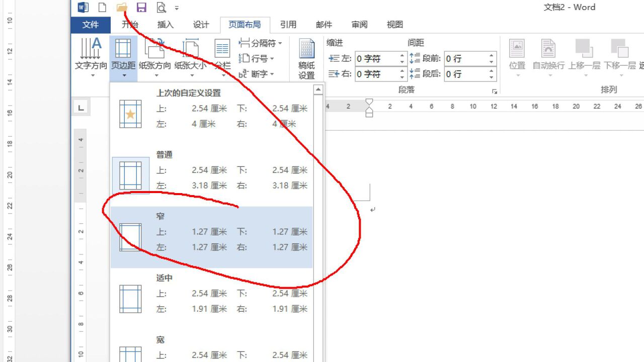The height and width of the screenshot is (362, 644).
Task: Click the 位置 position button
Action: pos(517,58)
